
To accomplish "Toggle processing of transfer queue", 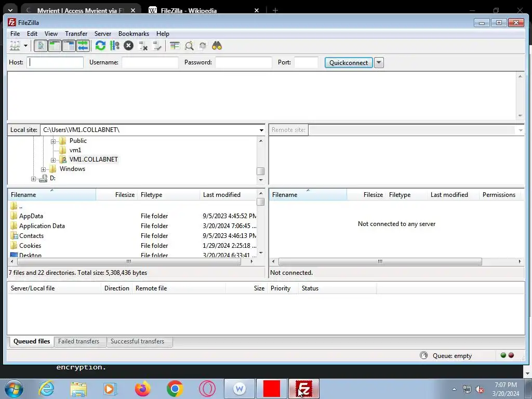I will [x=115, y=46].
